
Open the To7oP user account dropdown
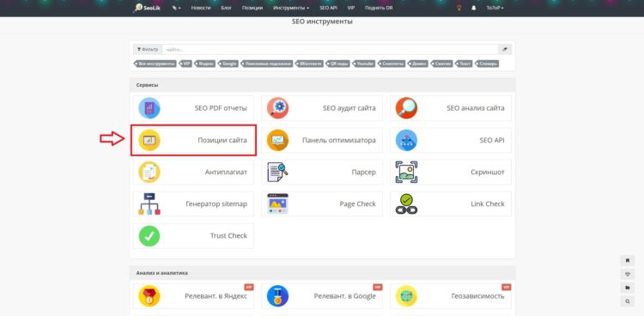click(x=495, y=8)
